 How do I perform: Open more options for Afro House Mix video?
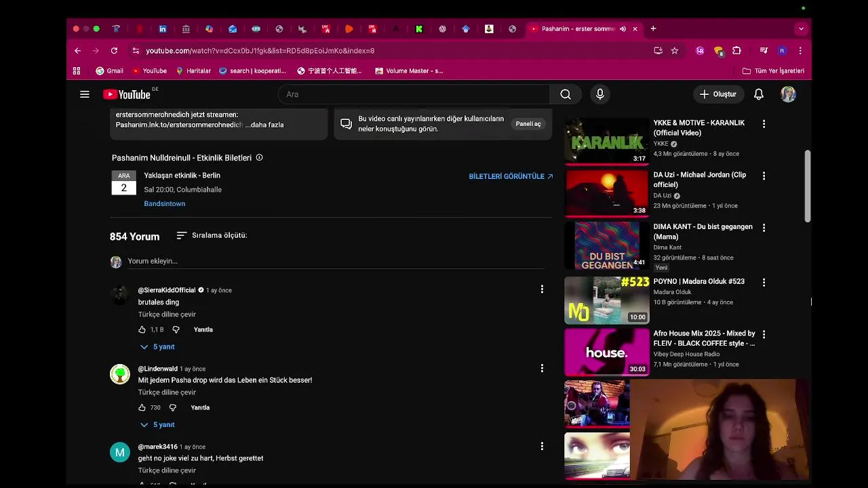764,334
